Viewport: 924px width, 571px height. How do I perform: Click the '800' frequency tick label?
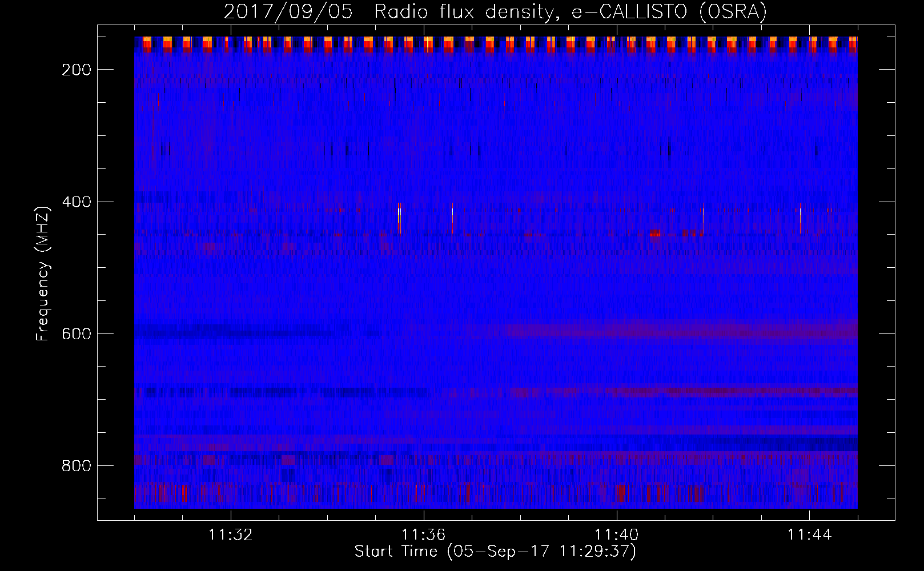77,466
